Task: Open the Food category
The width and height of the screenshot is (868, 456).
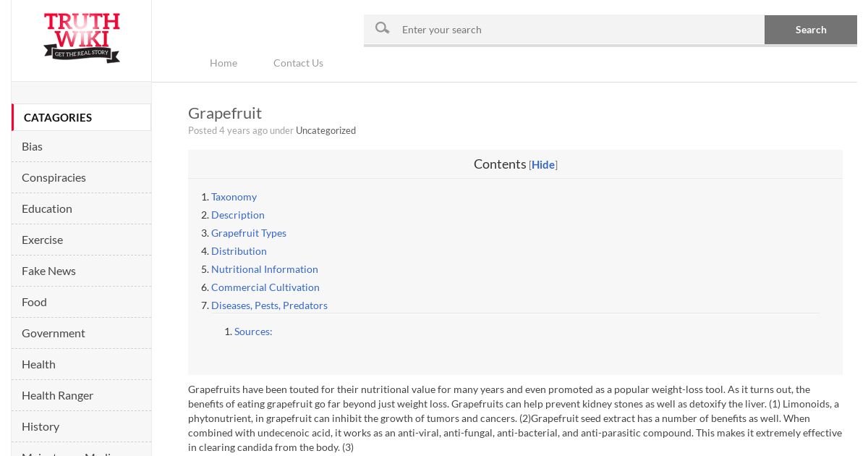Action: click(x=81, y=302)
